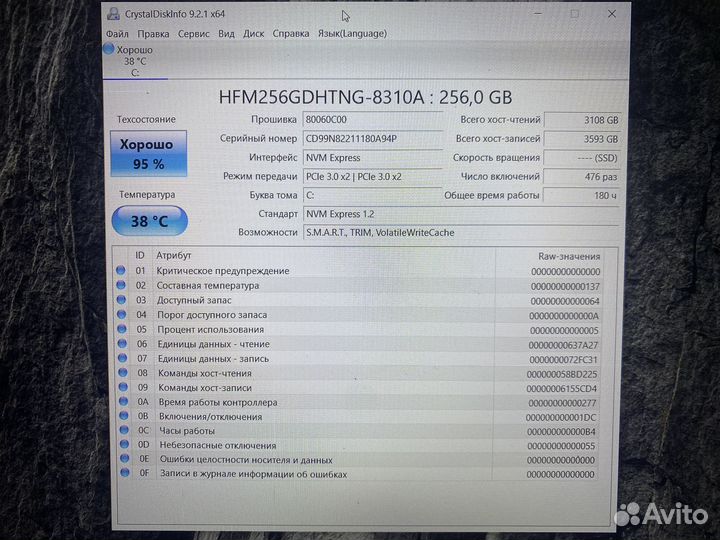720x540 pixels.
Task: Open the Сервис menu
Action: pos(193,34)
